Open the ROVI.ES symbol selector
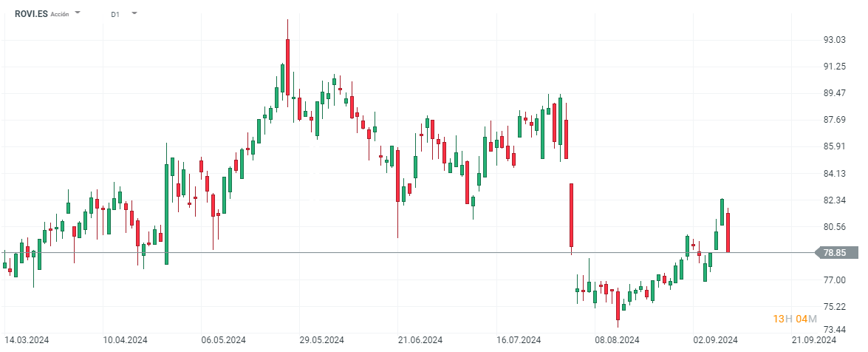This screenshot has height=352, width=868. 30,13
